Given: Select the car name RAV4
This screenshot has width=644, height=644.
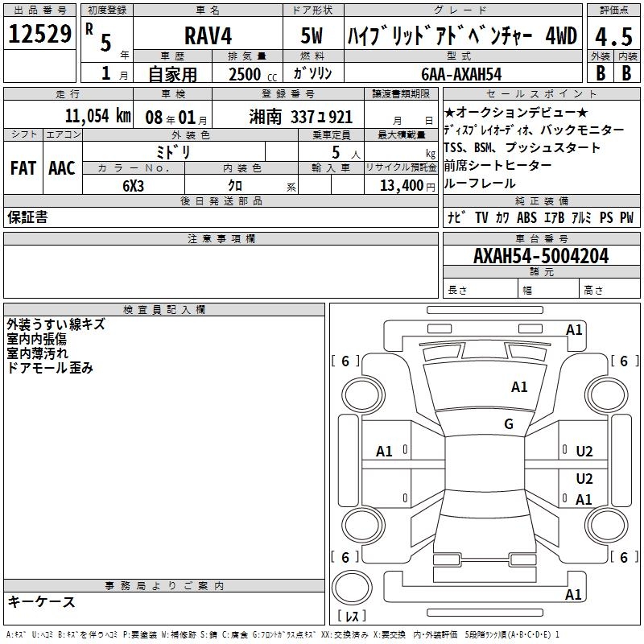Looking at the screenshot, I should point(208,35).
